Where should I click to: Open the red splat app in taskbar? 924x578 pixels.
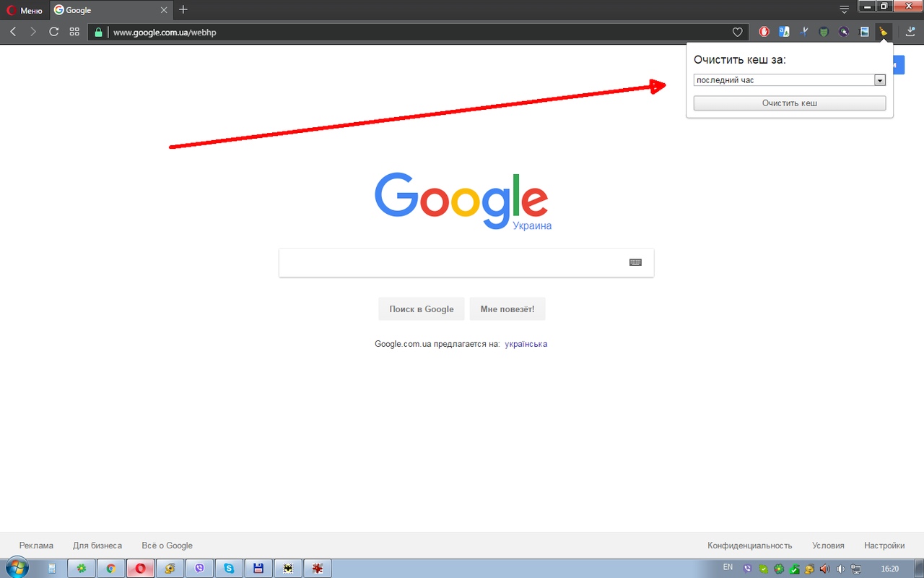[x=318, y=569]
